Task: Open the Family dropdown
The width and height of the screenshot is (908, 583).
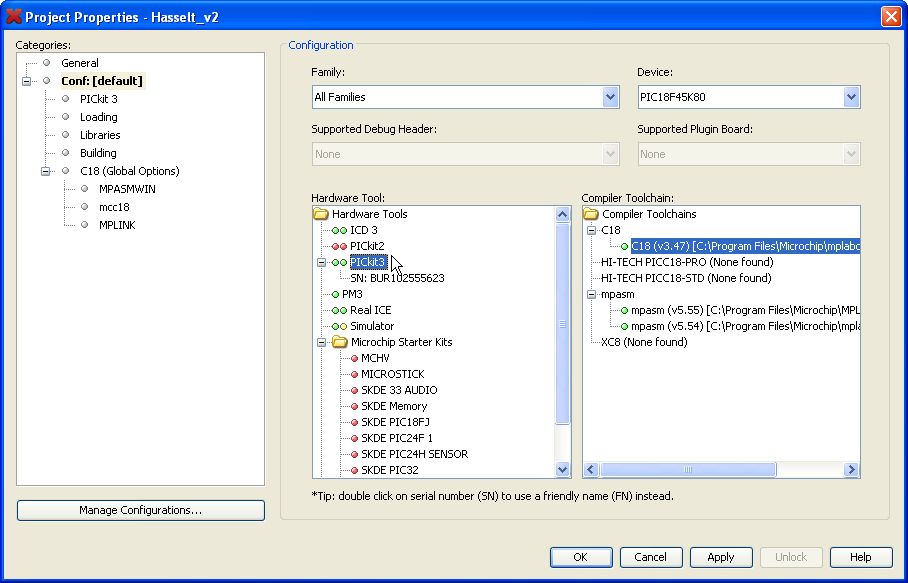Action: pos(610,97)
